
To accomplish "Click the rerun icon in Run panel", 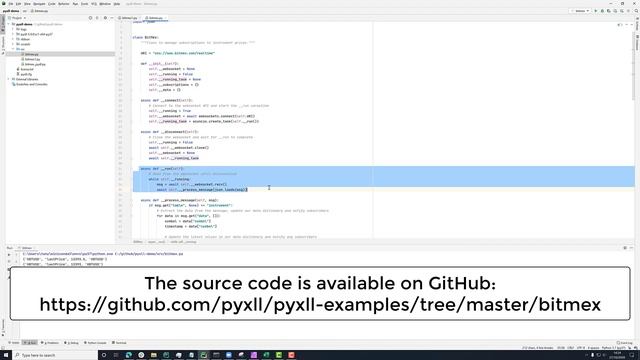I will [9, 254].
